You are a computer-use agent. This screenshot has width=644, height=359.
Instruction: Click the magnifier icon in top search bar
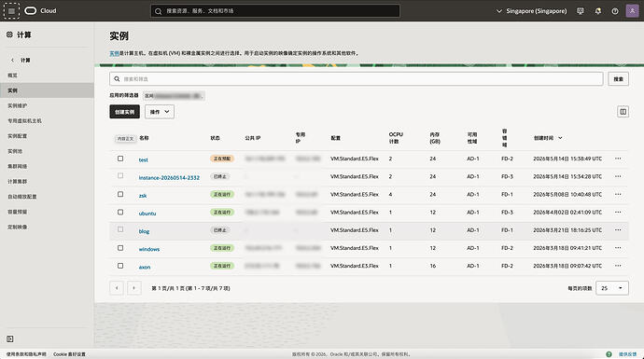[158, 11]
